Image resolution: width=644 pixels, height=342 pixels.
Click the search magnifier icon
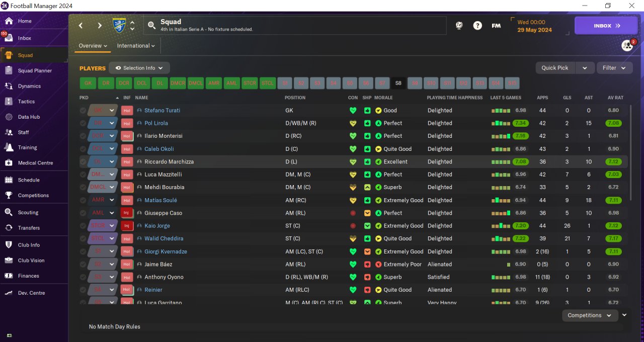pos(151,25)
